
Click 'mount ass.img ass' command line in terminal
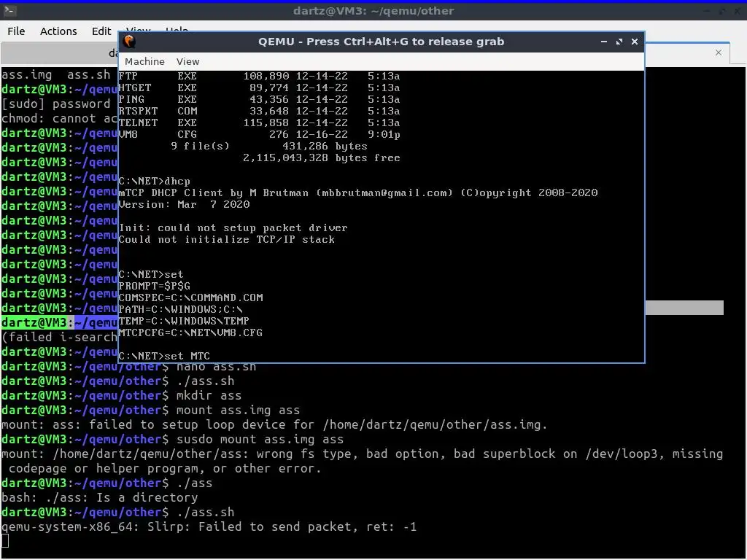150,410
